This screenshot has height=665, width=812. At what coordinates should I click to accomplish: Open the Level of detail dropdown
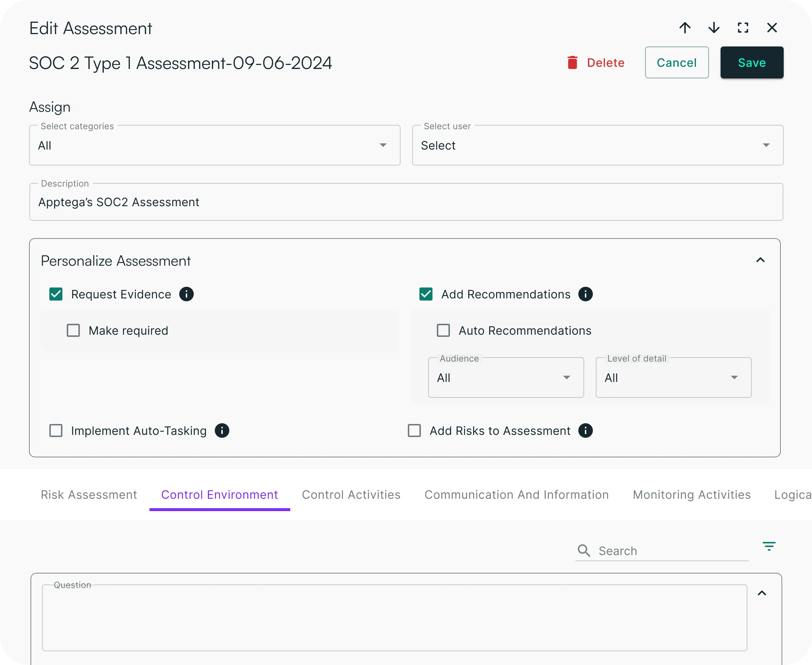(x=673, y=378)
